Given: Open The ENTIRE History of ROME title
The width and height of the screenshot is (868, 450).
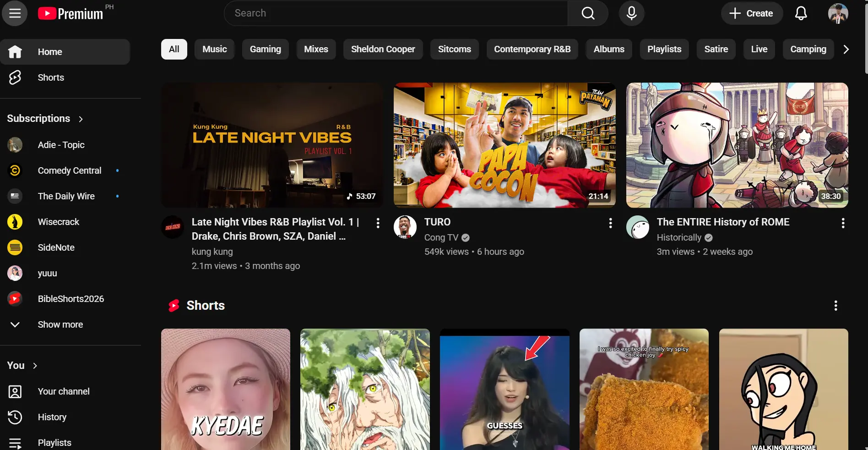Looking at the screenshot, I should pos(723,222).
